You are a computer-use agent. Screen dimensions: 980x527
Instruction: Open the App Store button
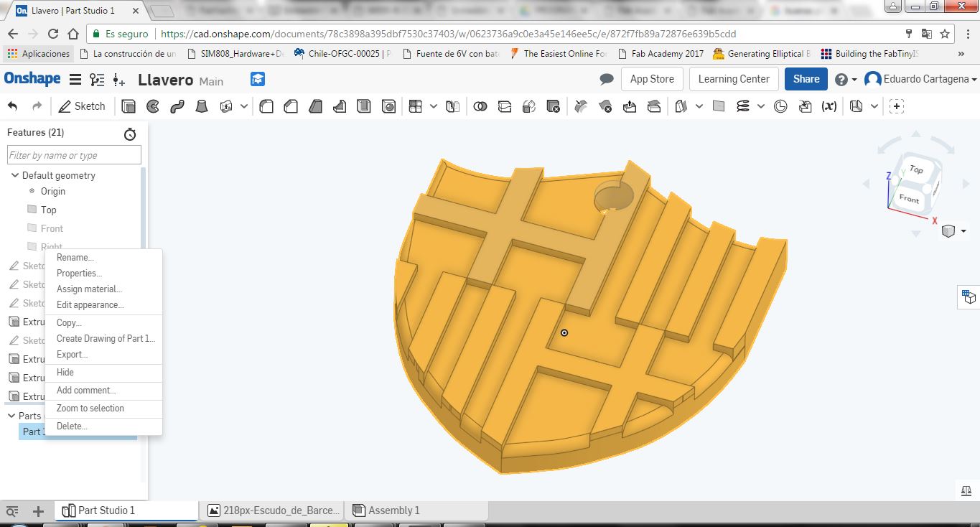pyautogui.click(x=652, y=79)
